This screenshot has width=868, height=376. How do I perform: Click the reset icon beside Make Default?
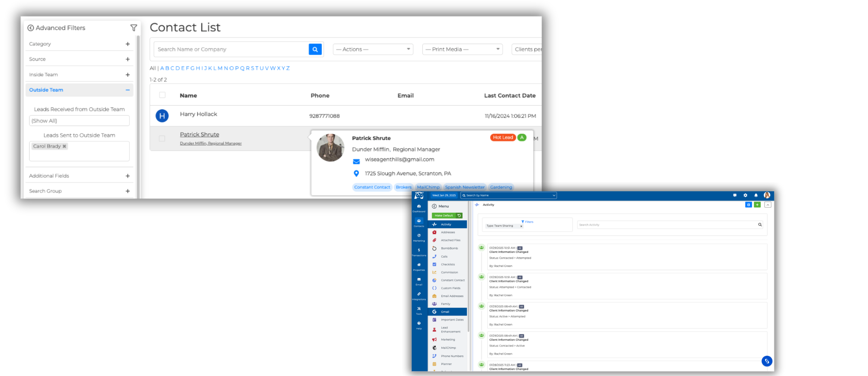pyautogui.click(x=459, y=215)
